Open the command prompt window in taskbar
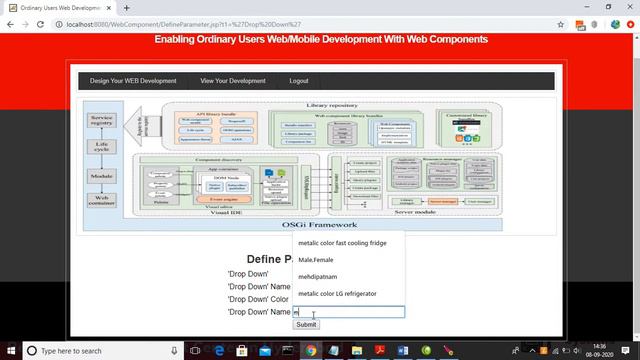Image resolution: width=640 pixels, height=360 pixels. pyautogui.click(x=288, y=351)
